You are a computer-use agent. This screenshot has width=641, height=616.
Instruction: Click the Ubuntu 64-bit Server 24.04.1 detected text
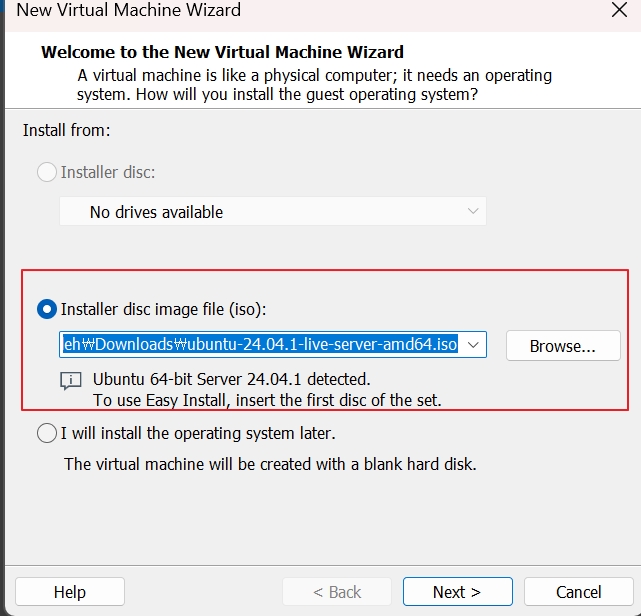coord(231,379)
